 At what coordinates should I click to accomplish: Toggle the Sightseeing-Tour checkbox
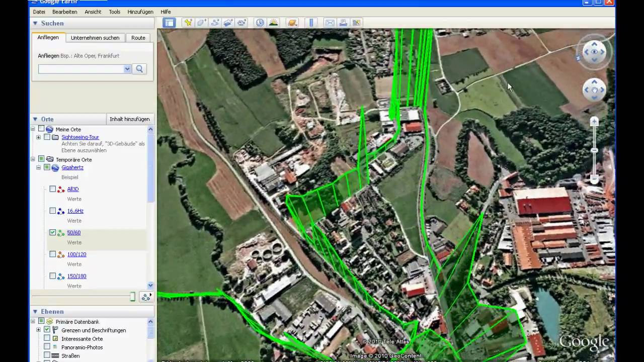47,137
